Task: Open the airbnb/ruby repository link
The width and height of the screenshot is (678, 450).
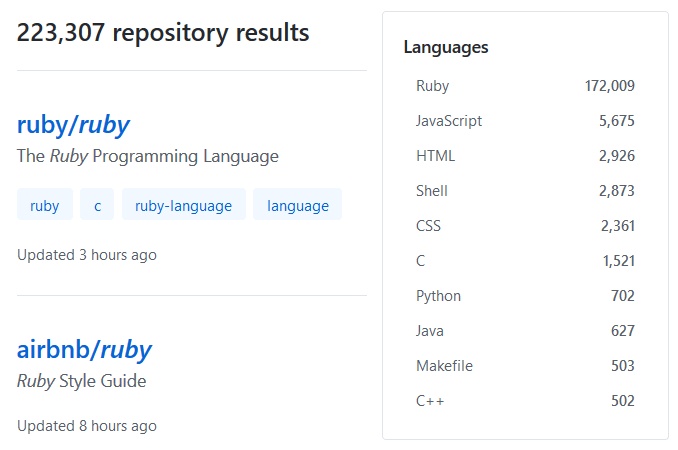Action: [x=84, y=350]
